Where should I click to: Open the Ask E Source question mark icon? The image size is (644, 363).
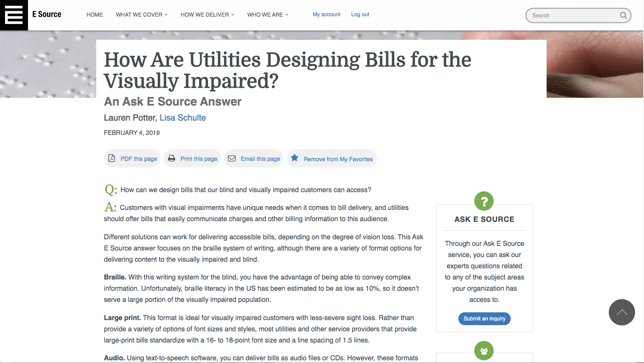click(x=484, y=201)
